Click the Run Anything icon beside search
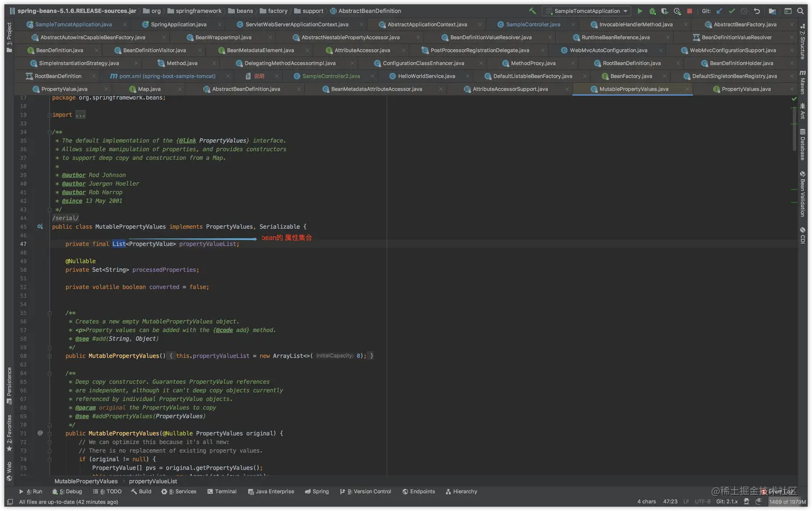 coord(788,11)
